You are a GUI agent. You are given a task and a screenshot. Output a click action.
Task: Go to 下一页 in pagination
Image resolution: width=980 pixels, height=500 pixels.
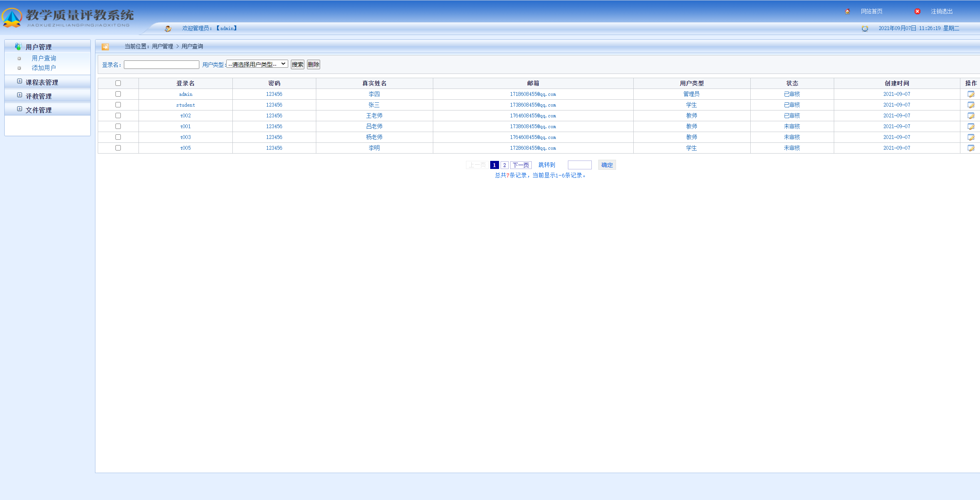click(521, 165)
